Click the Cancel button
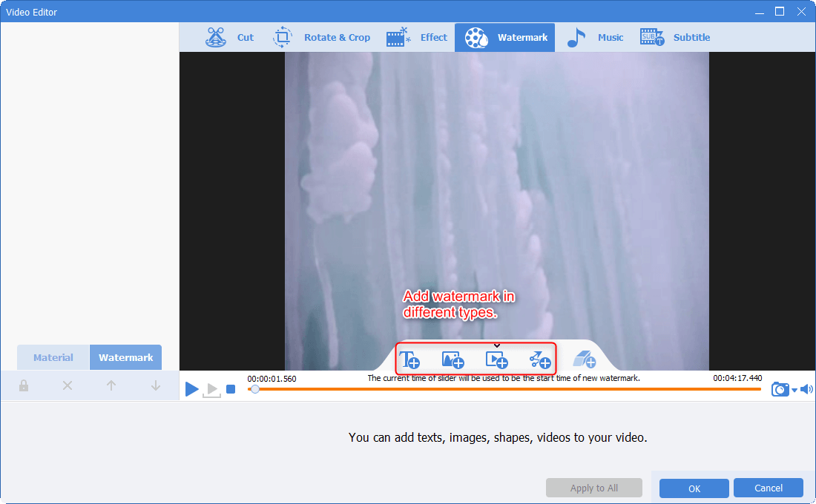 (768, 488)
